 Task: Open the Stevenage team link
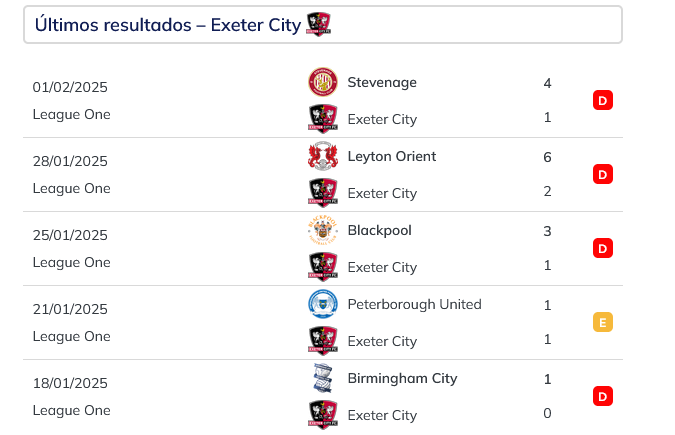382,82
